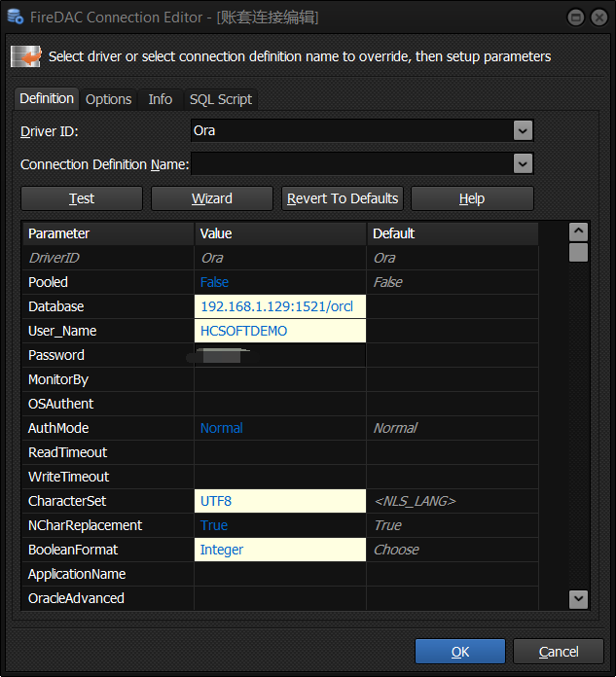616x677 pixels.
Task: Confirm with the OK button
Action: point(460,652)
